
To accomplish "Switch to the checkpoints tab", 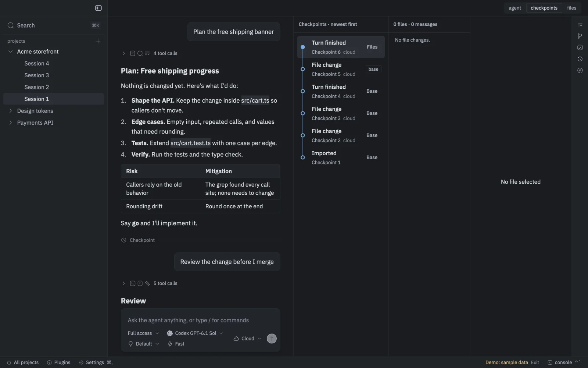I will tap(544, 8).
